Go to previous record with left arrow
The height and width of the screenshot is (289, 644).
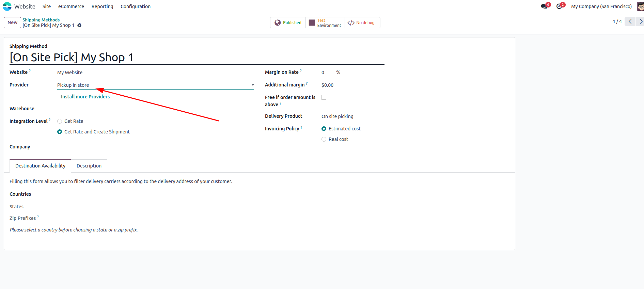pyautogui.click(x=630, y=21)
